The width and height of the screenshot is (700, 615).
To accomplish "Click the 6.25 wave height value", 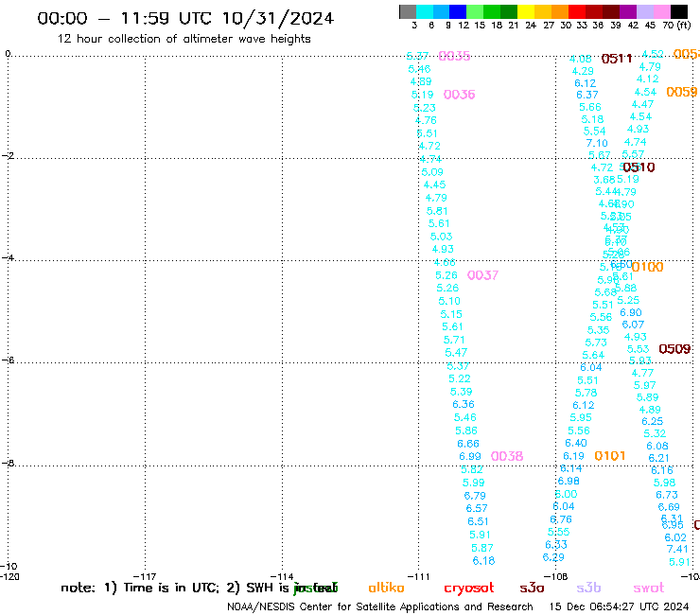I will pyautogui.click(x=653, y=421).
